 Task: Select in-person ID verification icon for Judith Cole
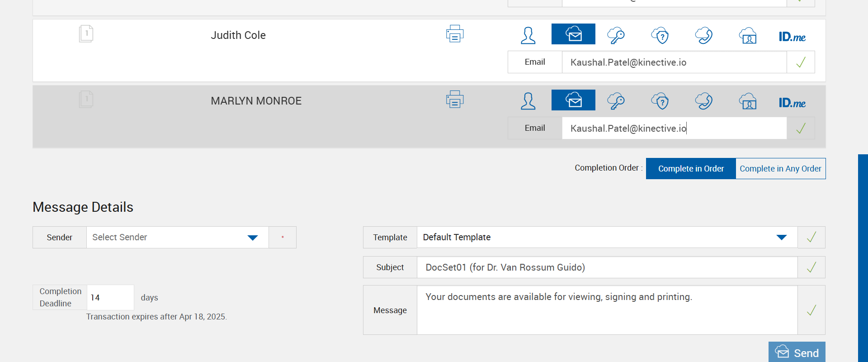click(x=748, y=35)
